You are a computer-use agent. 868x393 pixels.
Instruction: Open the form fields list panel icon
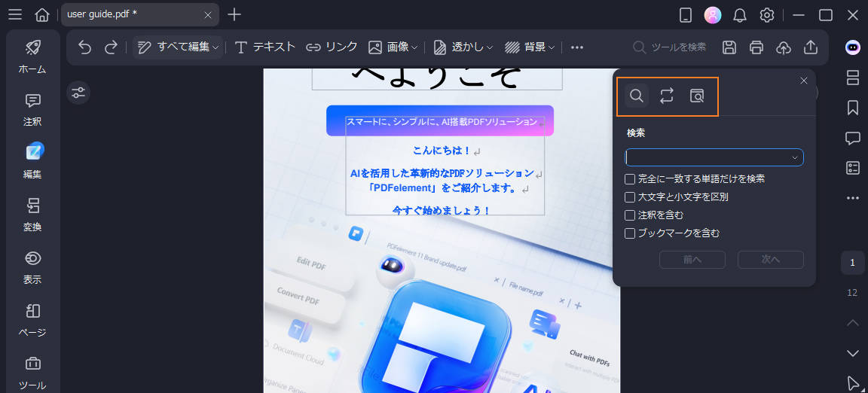point(852,168)
